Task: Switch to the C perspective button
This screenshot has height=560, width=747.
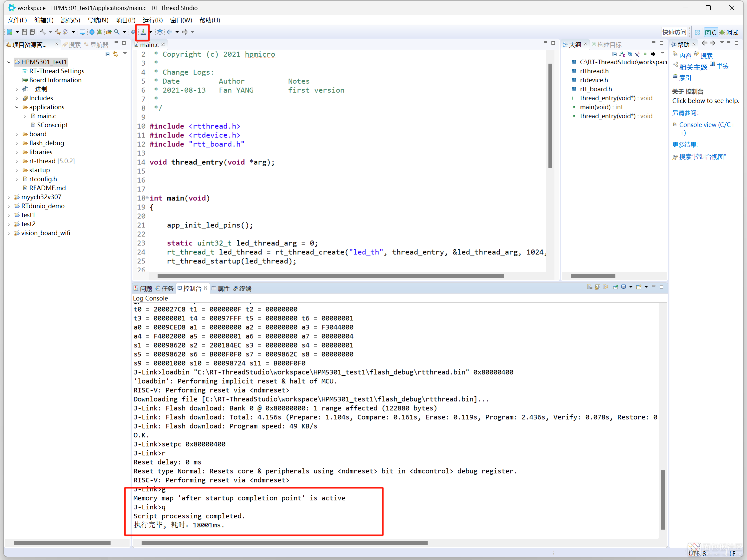Action: [x=711, y=32]
